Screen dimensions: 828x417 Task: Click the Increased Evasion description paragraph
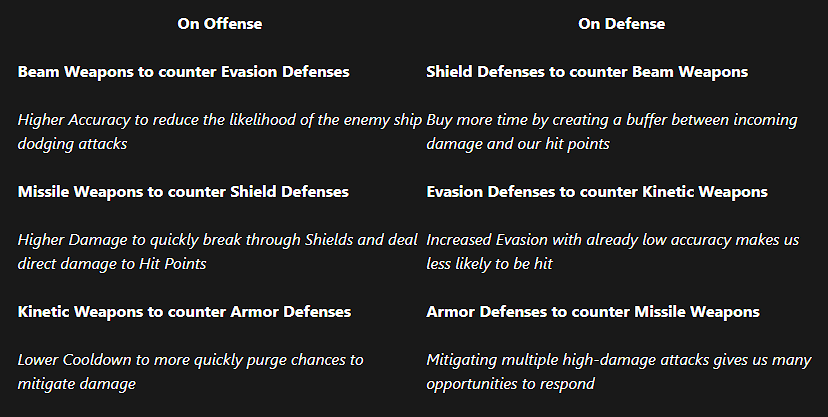click(612, 240)
